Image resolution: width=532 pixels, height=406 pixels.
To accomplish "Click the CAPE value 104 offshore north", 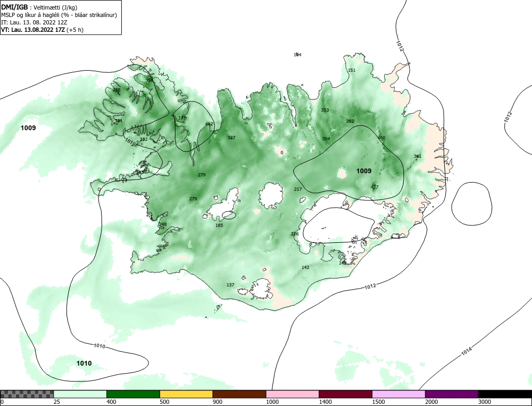I will click(x=297, y=55).
